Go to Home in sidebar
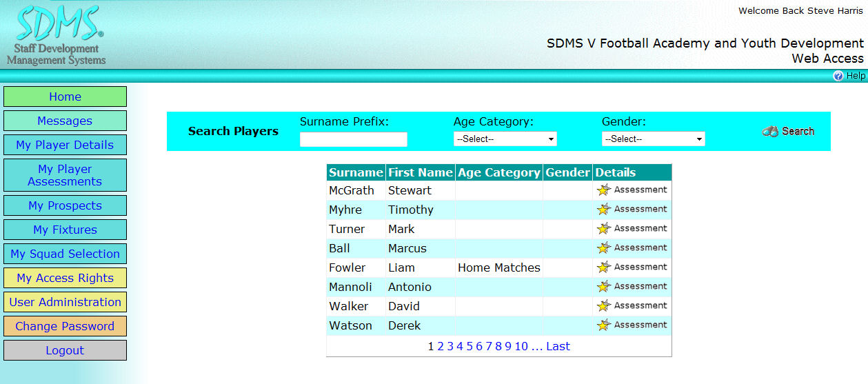This screenshot has width=868, height=384. (65, 97)
